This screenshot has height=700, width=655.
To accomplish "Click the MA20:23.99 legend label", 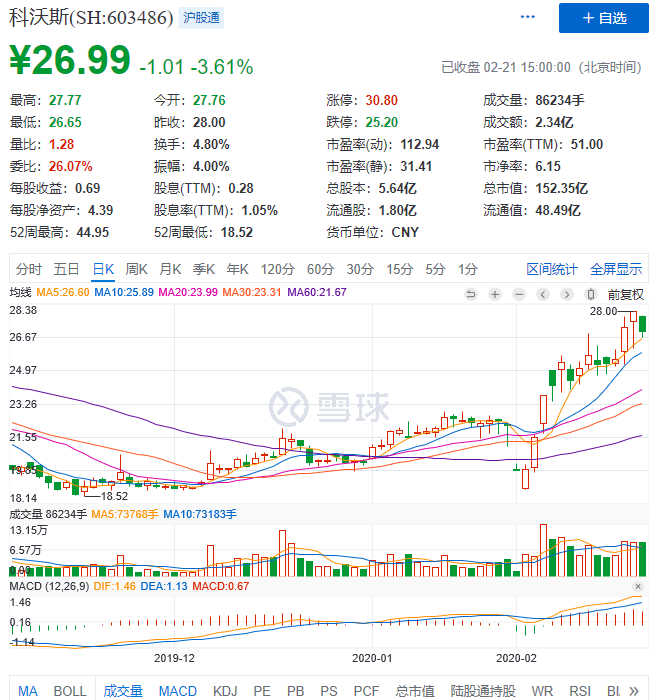I will (188, 292).
